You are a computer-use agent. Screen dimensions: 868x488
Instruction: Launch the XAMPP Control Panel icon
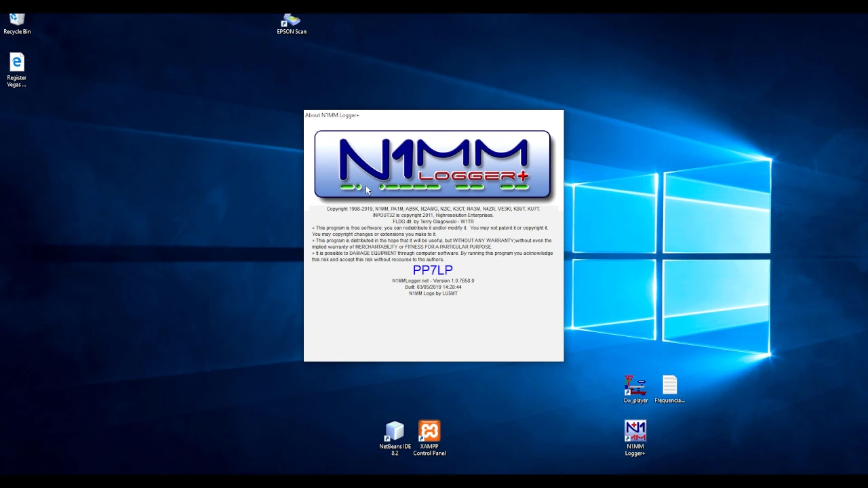pos(429,439)
